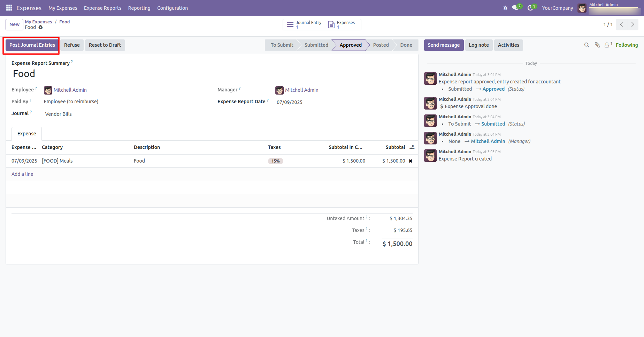The height and width of the screenshot is (337, 644).
Task: Go to the next record arrow
Action: pyautogui.click(x=633, y=24)
